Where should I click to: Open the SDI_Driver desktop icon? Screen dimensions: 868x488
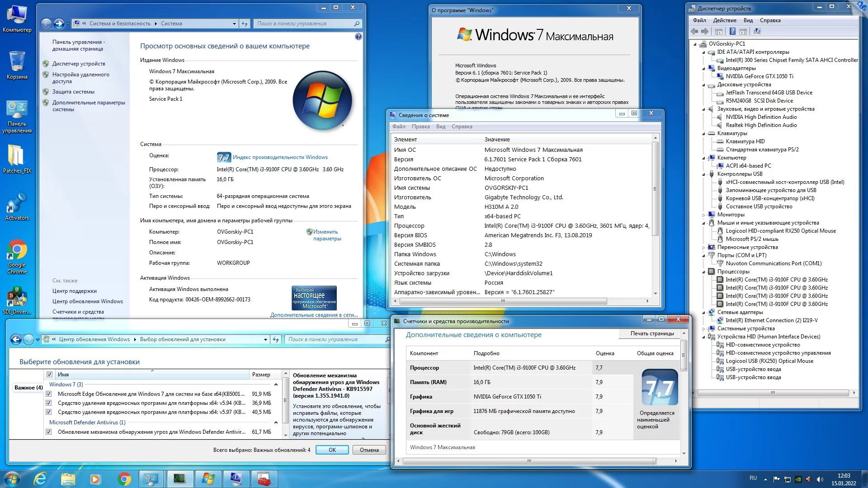pyautogui.click(x=17, y=298)
